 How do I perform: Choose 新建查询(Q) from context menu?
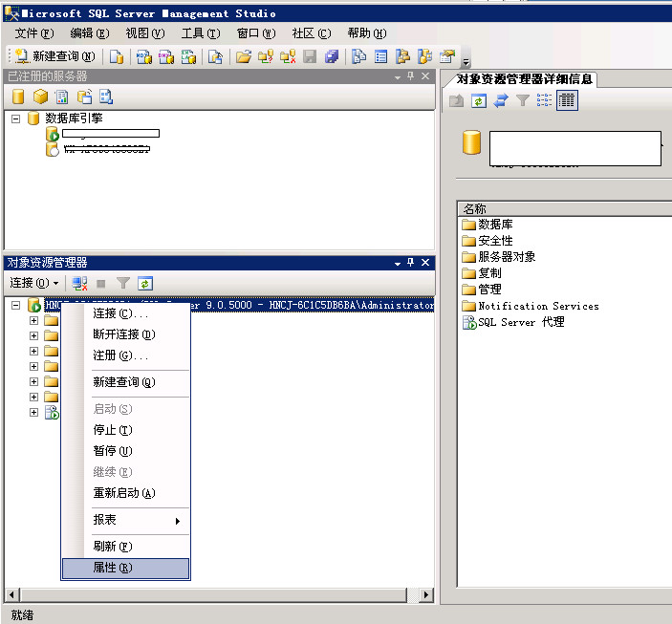point(125,382)
